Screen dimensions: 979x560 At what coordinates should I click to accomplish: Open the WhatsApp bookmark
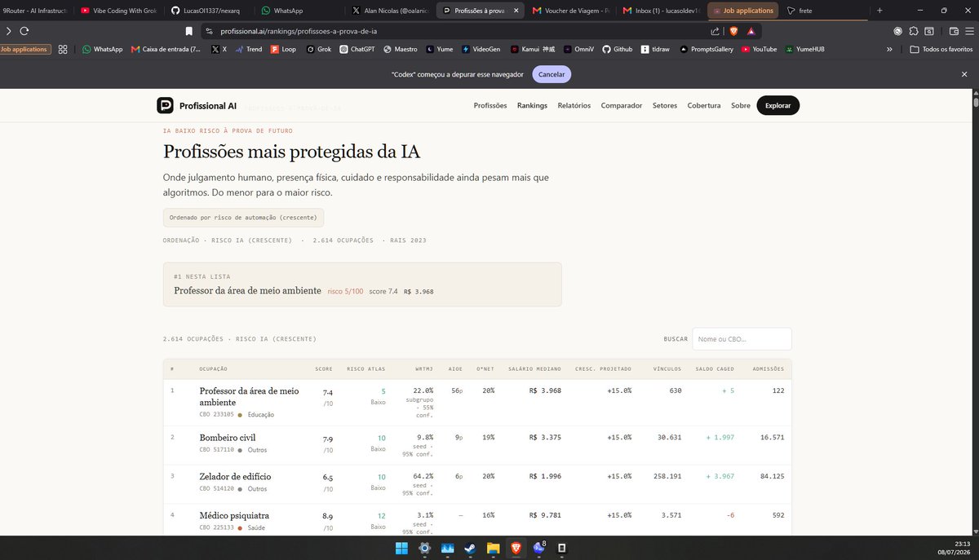(x=102, y=49)
